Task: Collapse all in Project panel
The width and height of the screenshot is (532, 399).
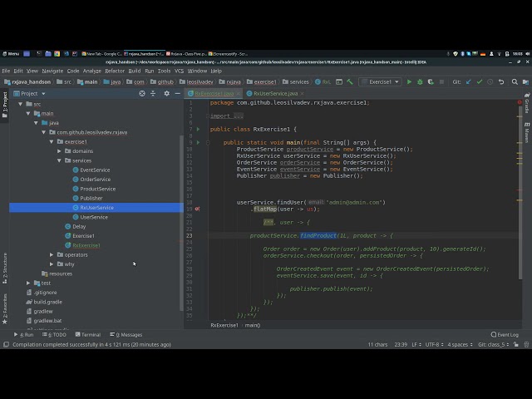Action: coord(153,93)
